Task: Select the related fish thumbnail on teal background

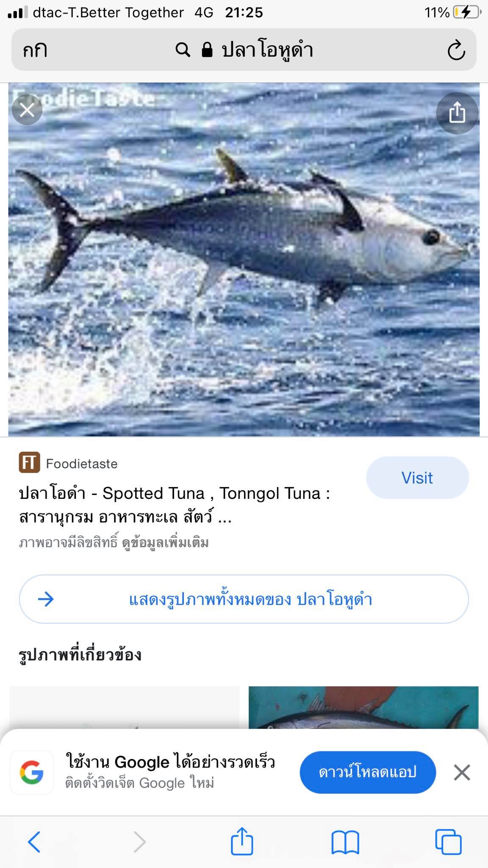Action: (x=363, y=707)
